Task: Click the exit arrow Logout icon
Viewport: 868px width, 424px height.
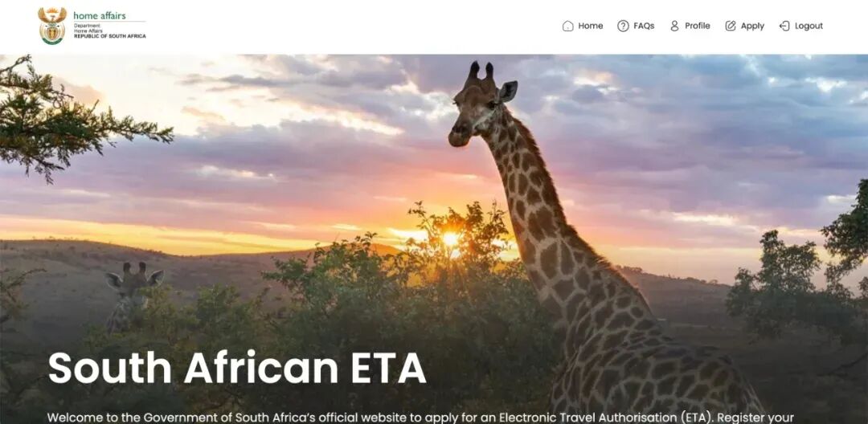Action: click(x=784, y=26)
